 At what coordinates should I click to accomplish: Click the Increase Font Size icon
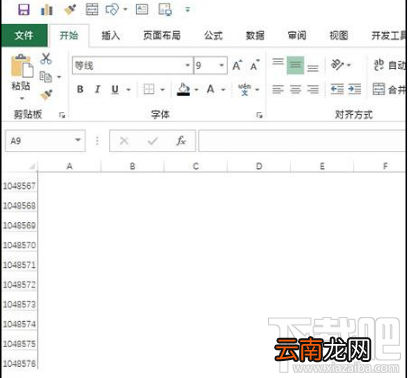pyautogui.click(x=237, y=65)
